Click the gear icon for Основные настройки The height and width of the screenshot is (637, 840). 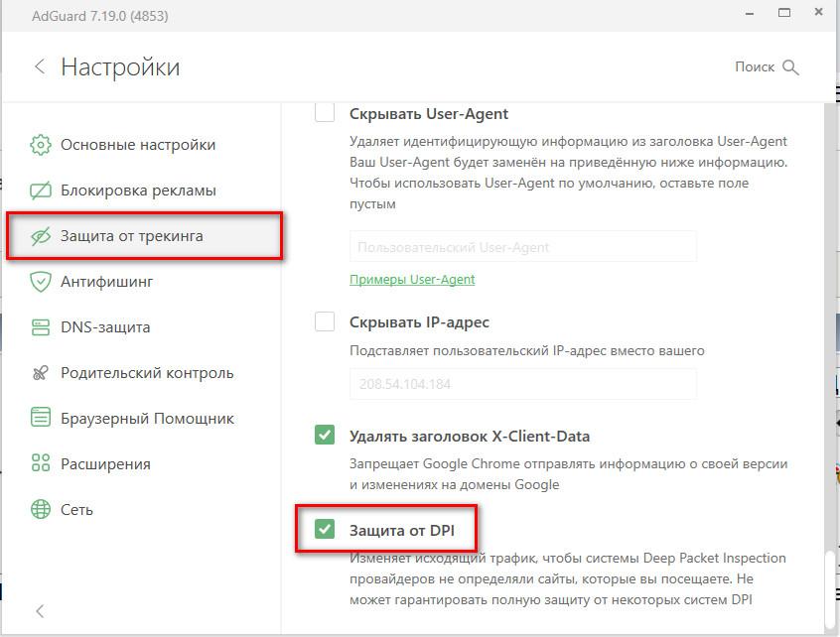click(x=41, y=145)
